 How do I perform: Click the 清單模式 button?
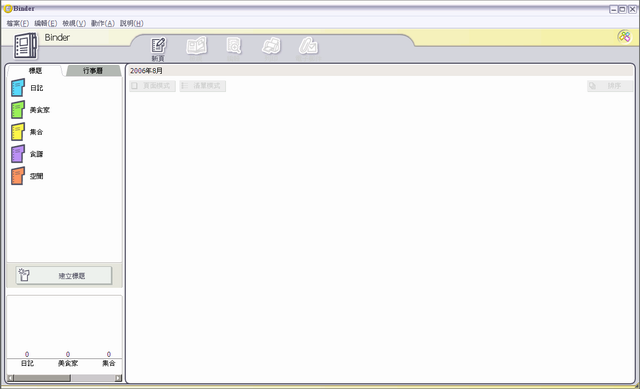click(202, 86)
